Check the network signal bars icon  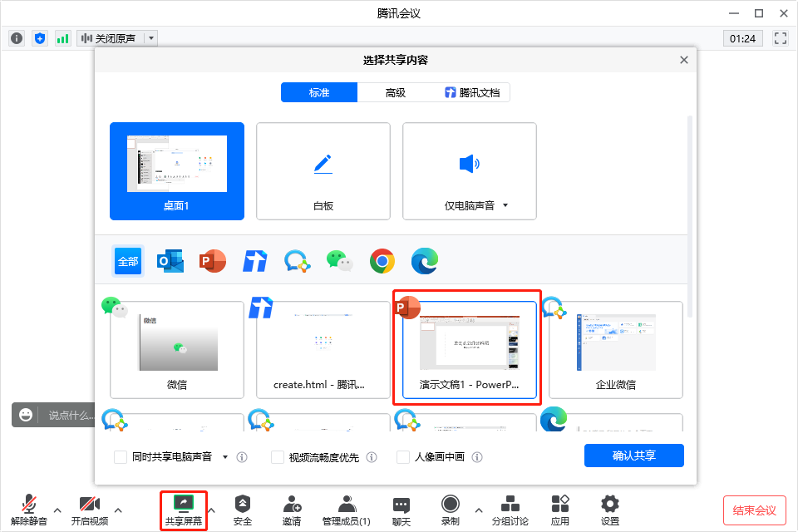62,38
